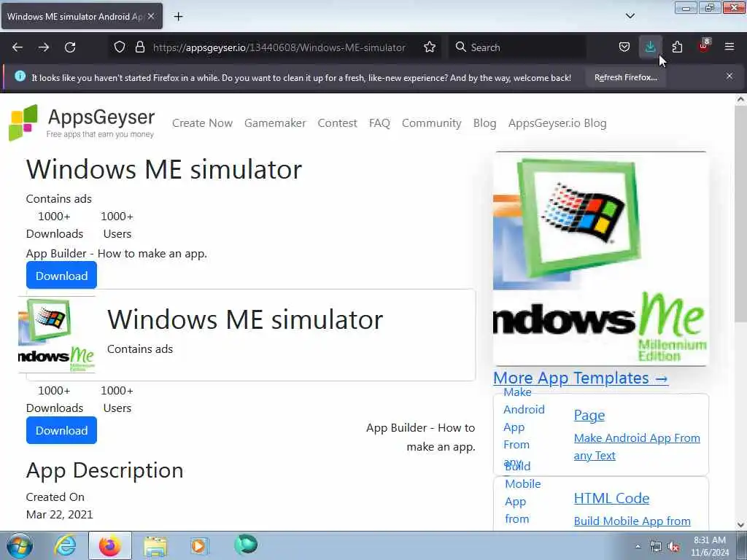Open Make Android App From any Text link
Viewport: 747px width, 560px height.
click(637, 447)
